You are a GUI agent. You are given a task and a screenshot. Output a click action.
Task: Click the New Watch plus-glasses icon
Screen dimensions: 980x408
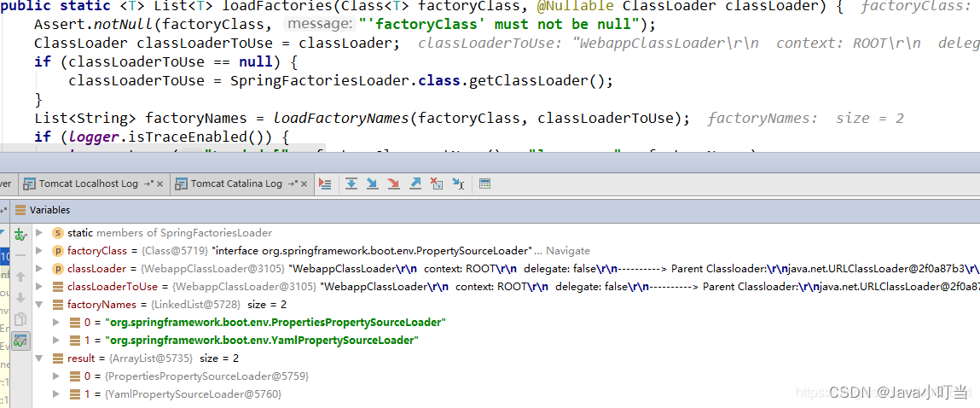tap(20, 235)
